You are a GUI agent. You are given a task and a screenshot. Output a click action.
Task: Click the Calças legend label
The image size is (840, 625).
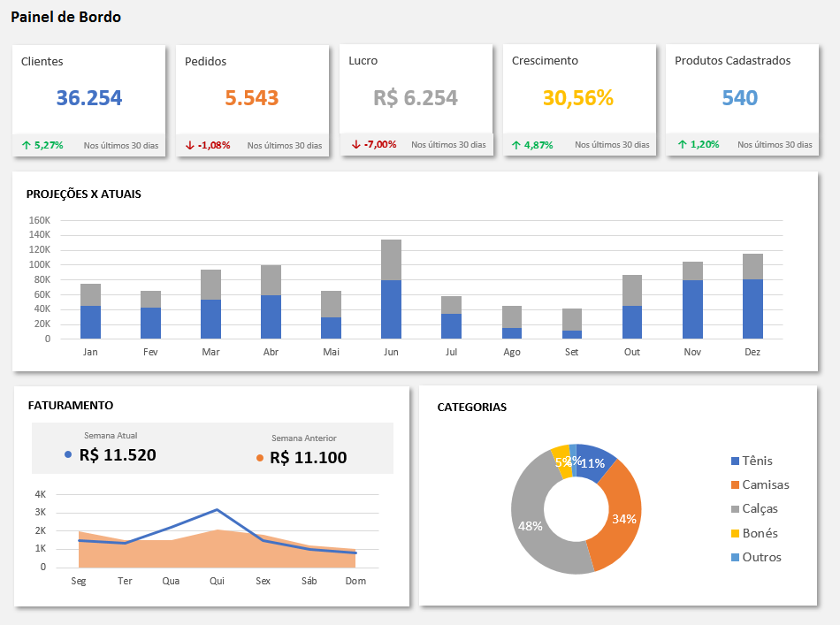[x=760, y=508]
